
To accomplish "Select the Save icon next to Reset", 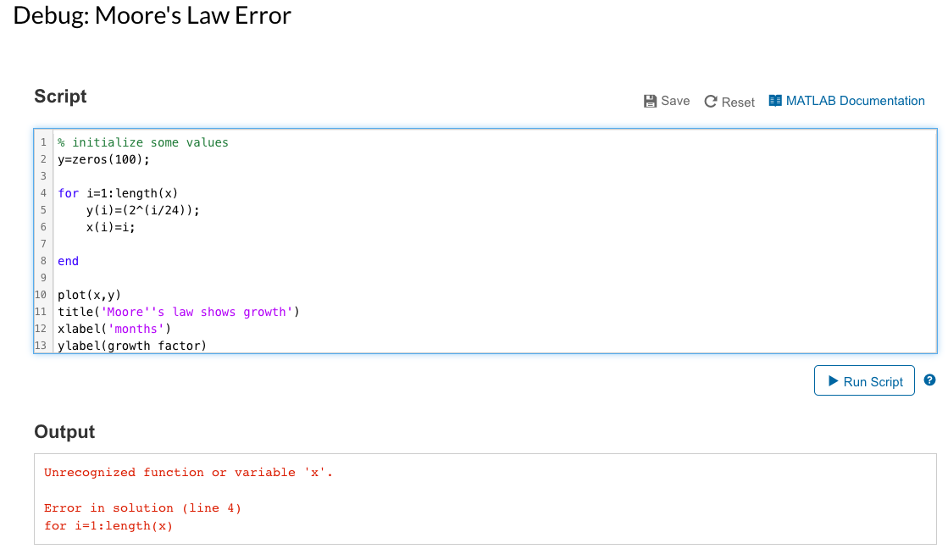I will click(x=649, y=100).
